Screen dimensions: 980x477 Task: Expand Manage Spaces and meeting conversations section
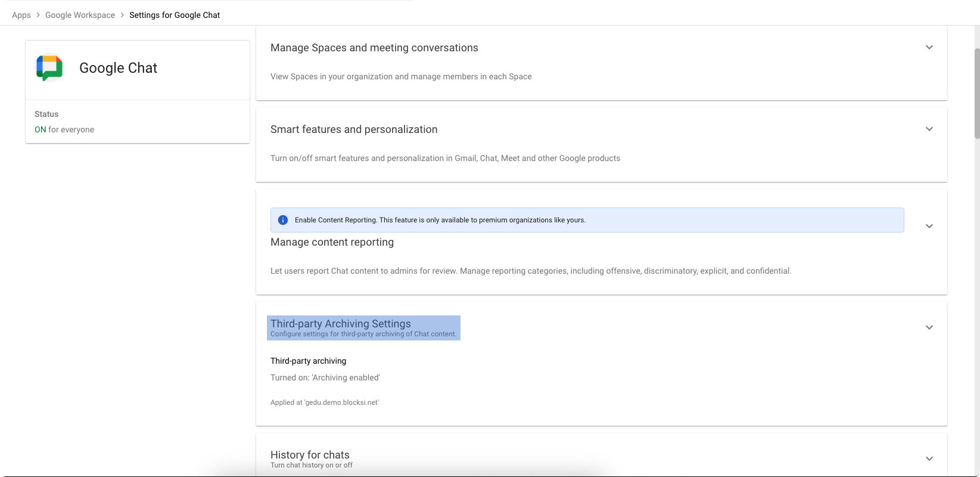(929, 47)
